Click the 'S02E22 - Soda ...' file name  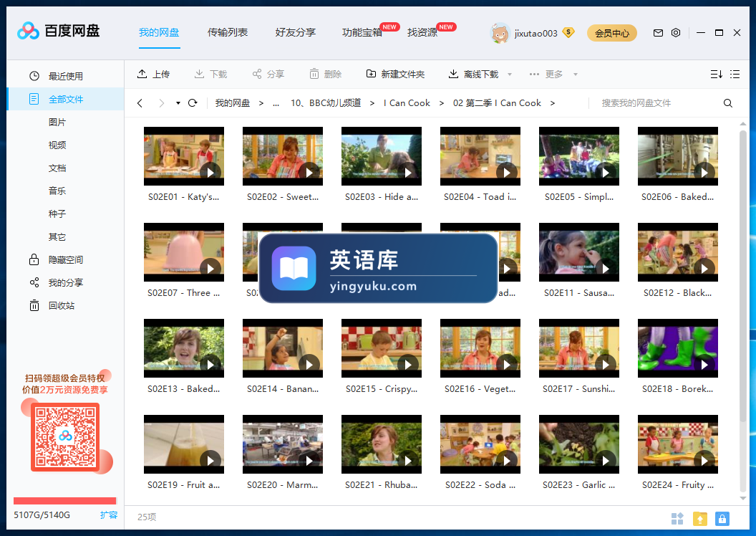pyautogui.click(x=480, y=485)
